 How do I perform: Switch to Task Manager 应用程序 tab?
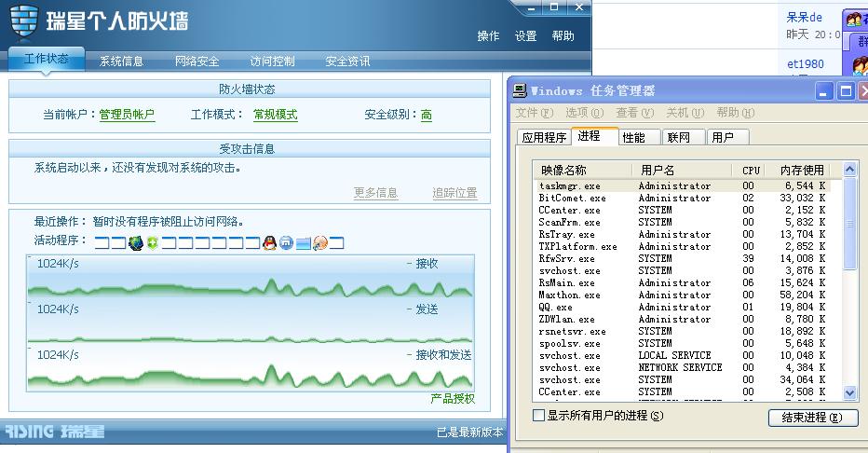coord(544,137)
